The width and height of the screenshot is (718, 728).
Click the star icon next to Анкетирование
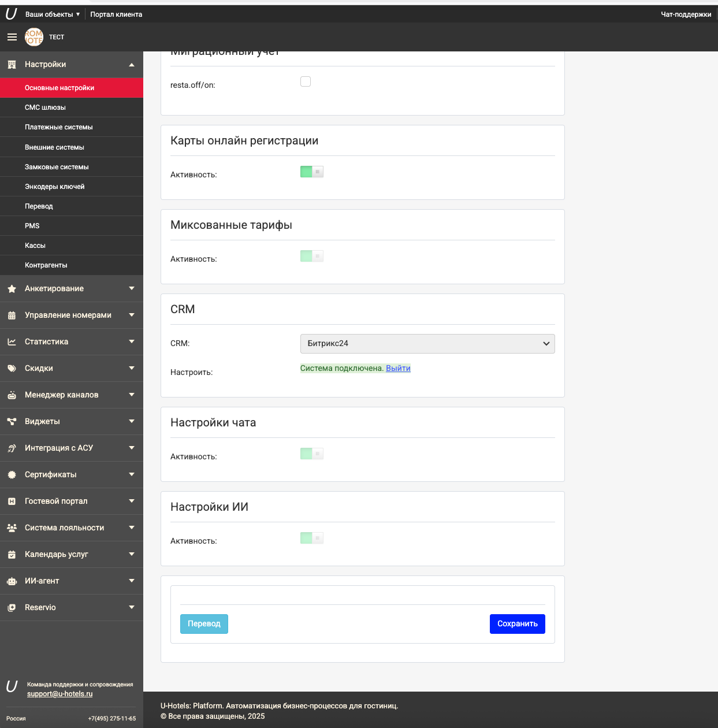coord(12,289)
